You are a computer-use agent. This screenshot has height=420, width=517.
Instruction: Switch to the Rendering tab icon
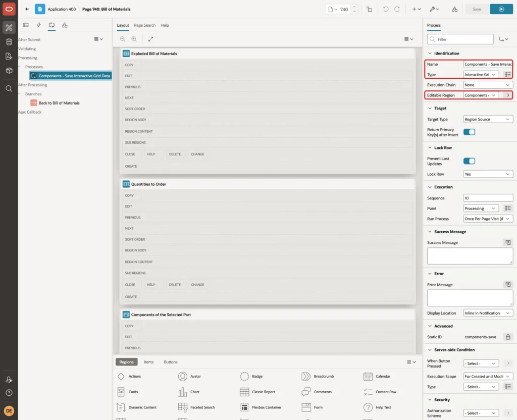click(26, 25)
